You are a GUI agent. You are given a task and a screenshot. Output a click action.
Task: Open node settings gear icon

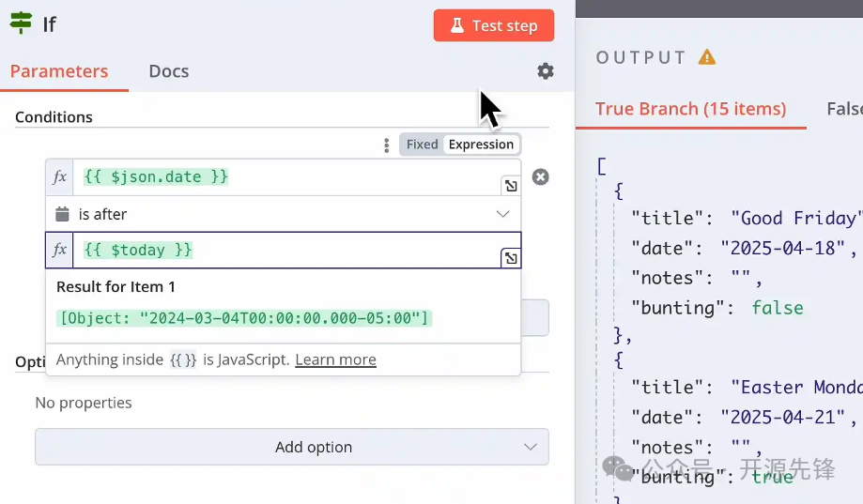(x=545, y=71)
